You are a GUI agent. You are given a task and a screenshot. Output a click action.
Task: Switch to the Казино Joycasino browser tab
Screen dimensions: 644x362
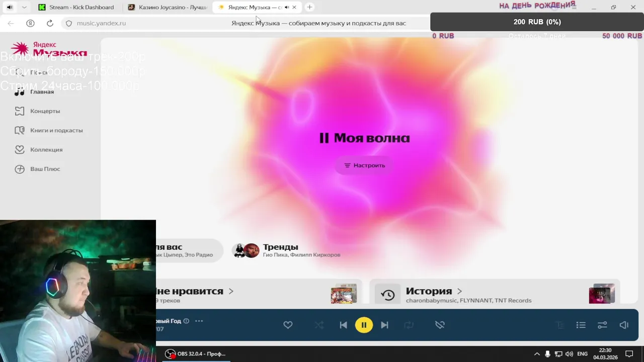coord(168,7)
